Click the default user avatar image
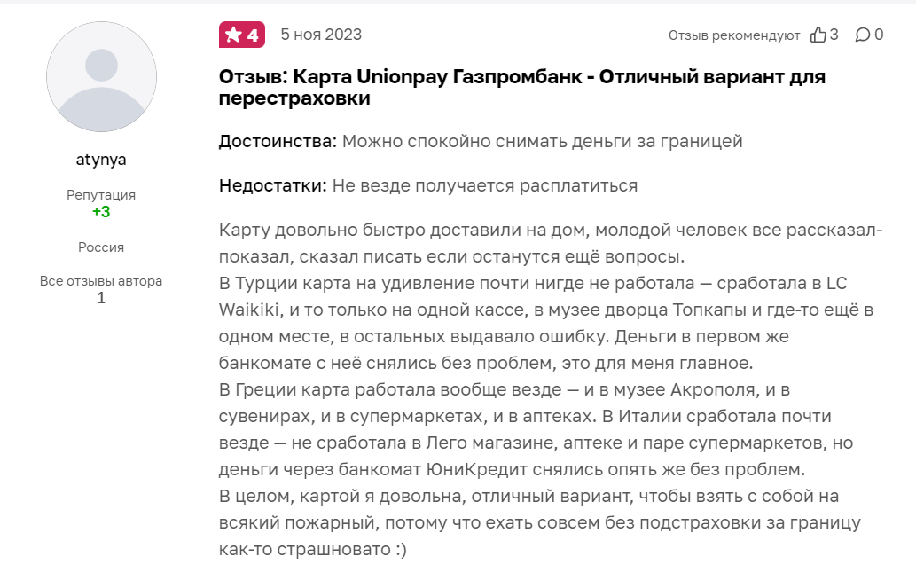This screenshot has height=588, width=916. [x=101, y=77]
